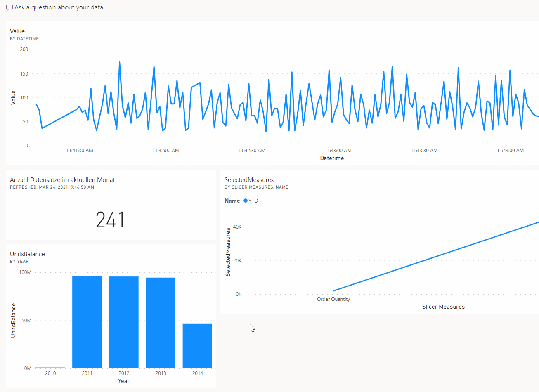The image size is (539, 392).
Task: Click the 'REFRESHED: MAR 24, 2021' timestamp
Action: [52, 187]
